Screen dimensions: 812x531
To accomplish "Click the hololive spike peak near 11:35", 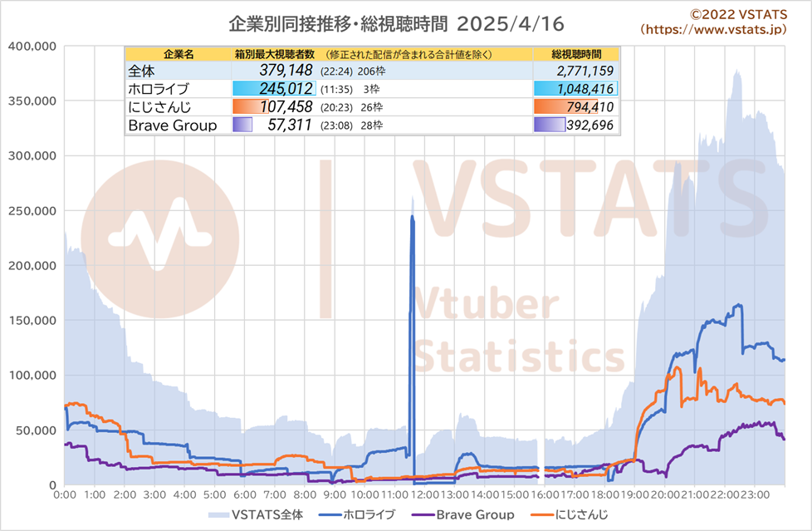I will coord(412,217).
